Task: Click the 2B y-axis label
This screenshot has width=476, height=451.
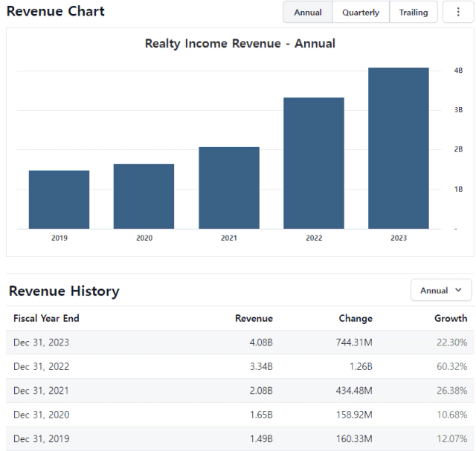Action: (458, 149)
